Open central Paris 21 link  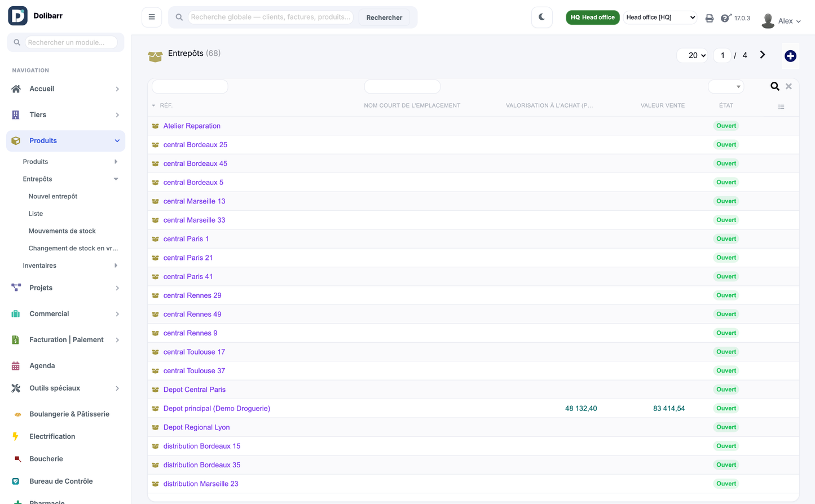[188, 258]
